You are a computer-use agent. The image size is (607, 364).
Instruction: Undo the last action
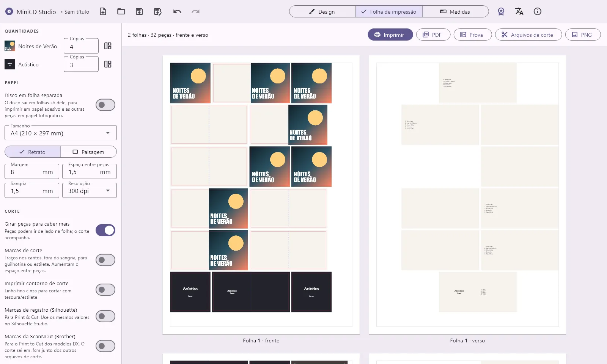coord(177,11)
